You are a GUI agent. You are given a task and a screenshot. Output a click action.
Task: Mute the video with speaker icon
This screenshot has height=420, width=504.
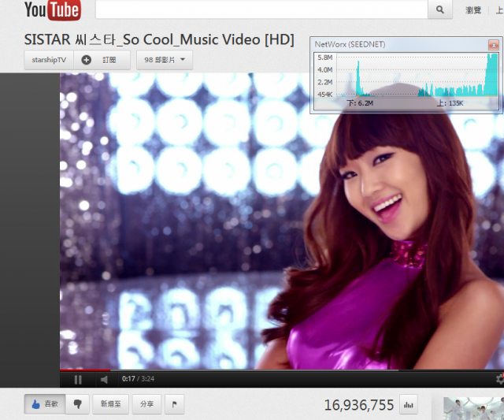point(104,380)
